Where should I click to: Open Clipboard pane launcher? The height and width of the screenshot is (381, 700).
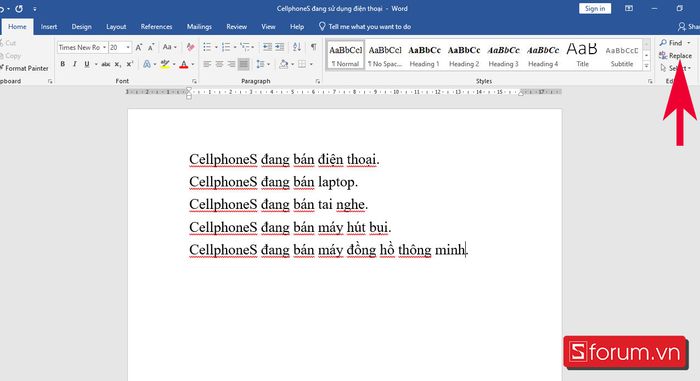click(x=50, y=81)
